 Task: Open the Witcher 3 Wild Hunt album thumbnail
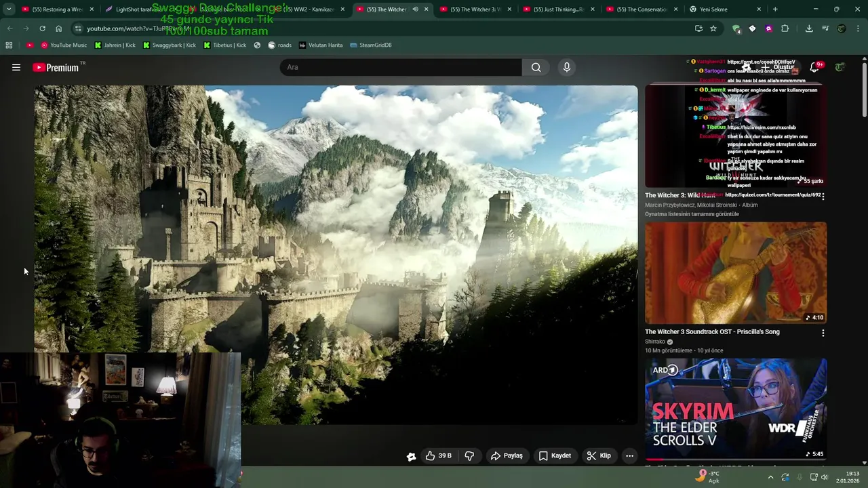click(736, 136)
